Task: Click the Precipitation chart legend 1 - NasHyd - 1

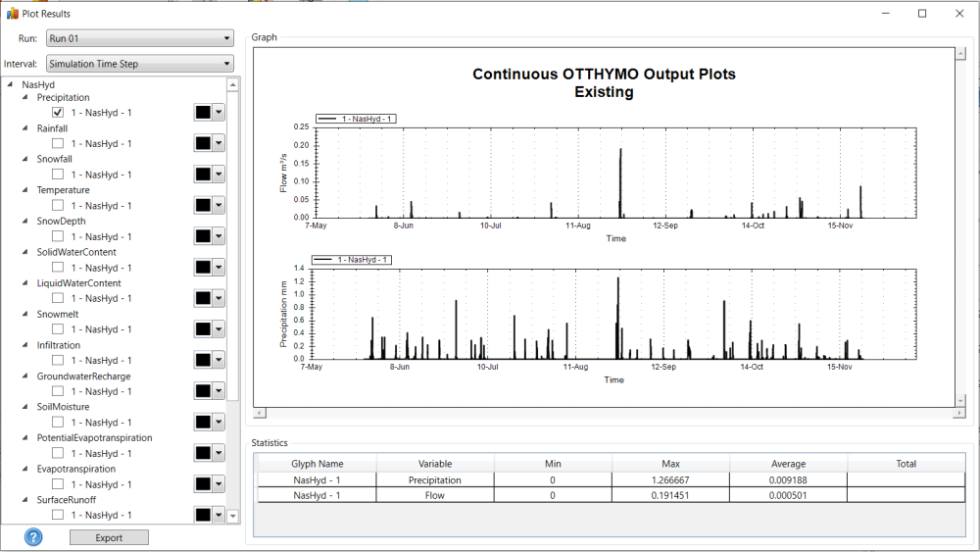Action: 352,260
